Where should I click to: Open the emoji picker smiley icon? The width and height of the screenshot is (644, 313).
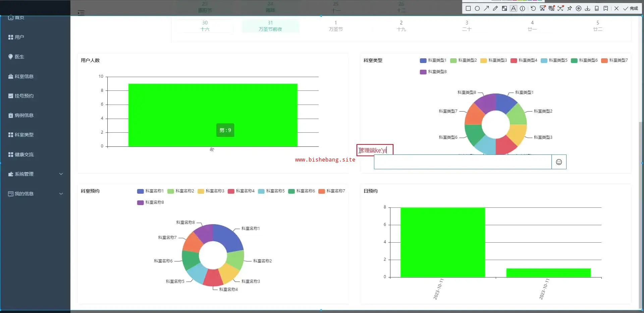pyautogui.click(x=559, y=162)
